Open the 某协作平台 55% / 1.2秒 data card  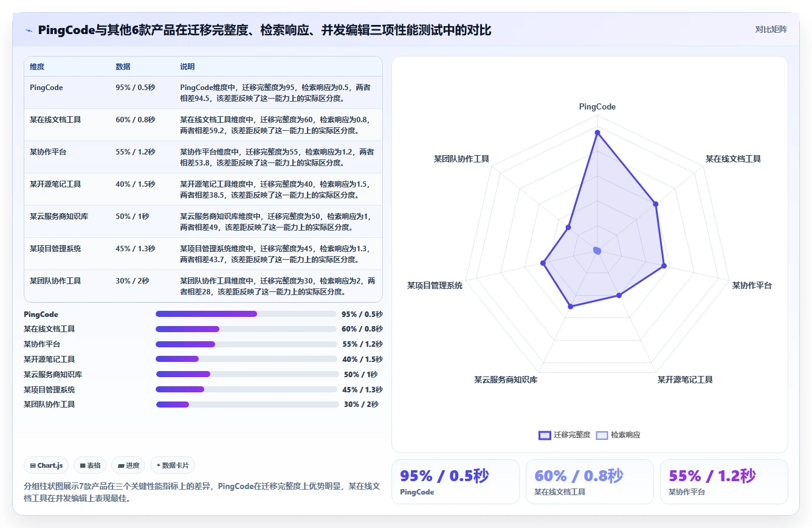(724, 482)
